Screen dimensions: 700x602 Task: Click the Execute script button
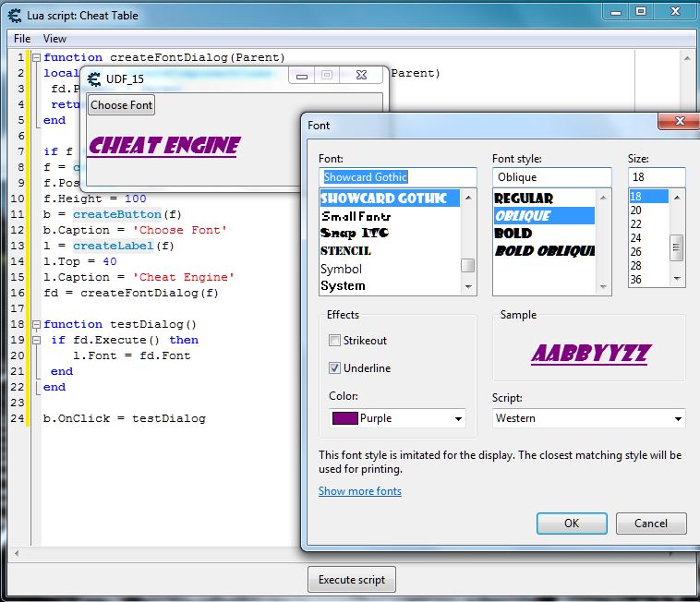pyautogui.click(x=352, y=579)
